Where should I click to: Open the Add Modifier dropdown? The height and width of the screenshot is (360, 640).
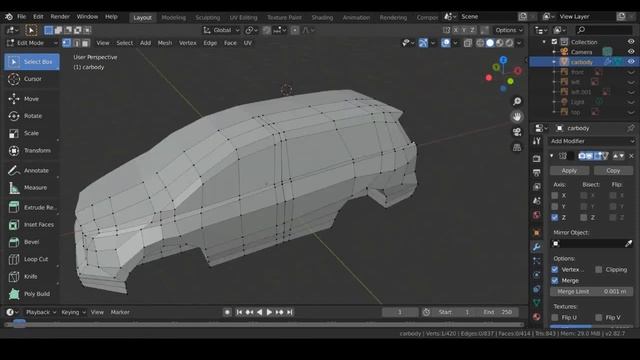[x=591, y=141]
